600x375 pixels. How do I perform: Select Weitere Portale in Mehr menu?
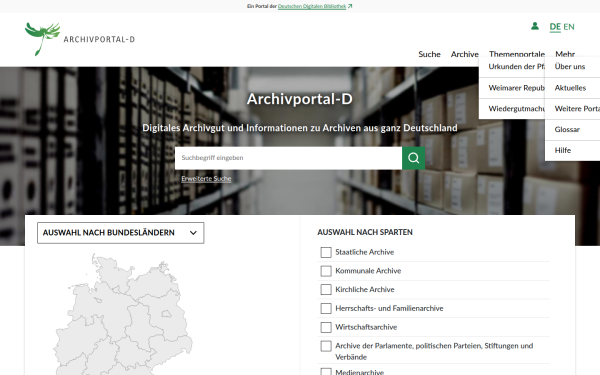[572, 109]
